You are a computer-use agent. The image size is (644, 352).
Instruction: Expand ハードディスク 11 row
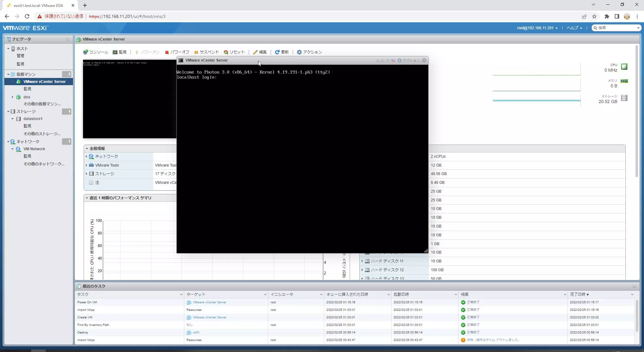coord(362,261)
